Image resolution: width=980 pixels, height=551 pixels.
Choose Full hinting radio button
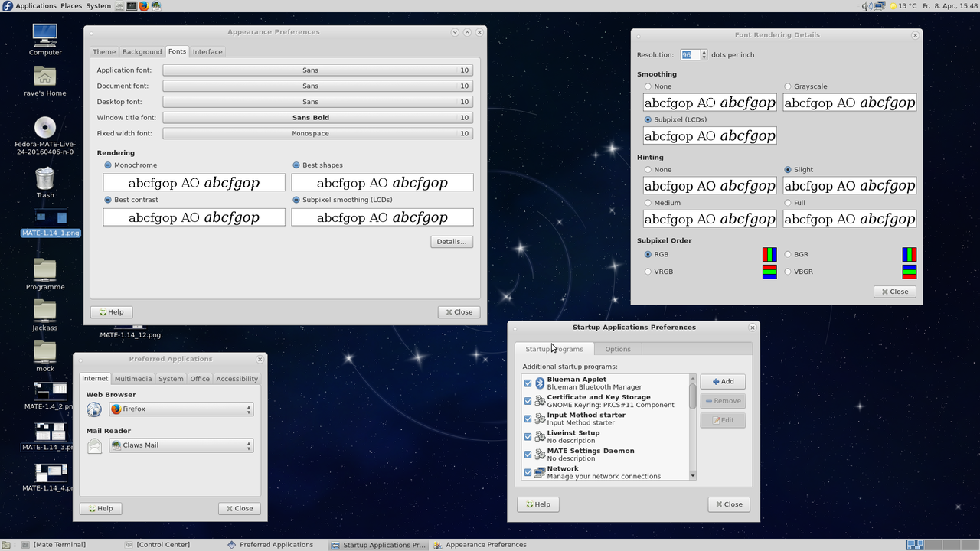pyautogui.click(x=788, y=203)
